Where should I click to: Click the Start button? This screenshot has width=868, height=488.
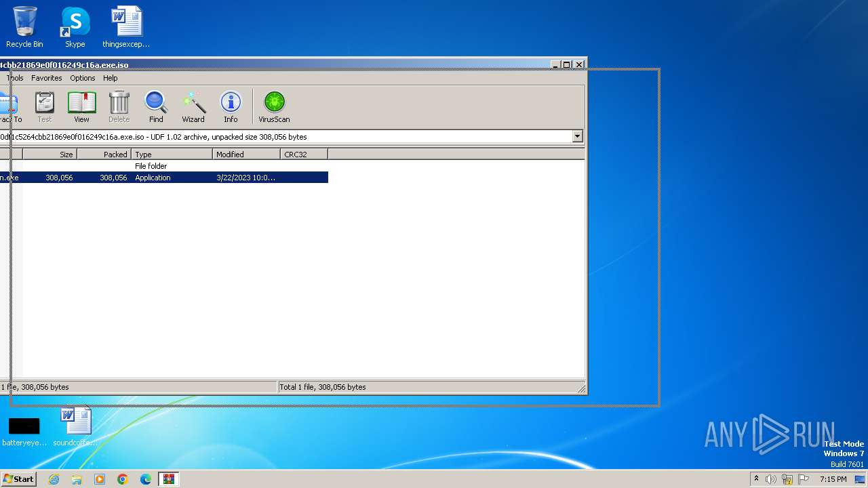point(18,479)
